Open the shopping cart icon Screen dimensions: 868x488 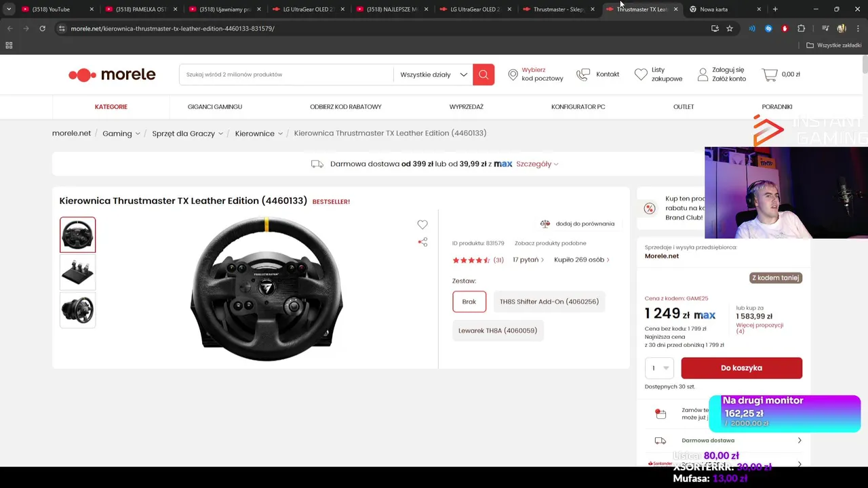click(770, 75)
